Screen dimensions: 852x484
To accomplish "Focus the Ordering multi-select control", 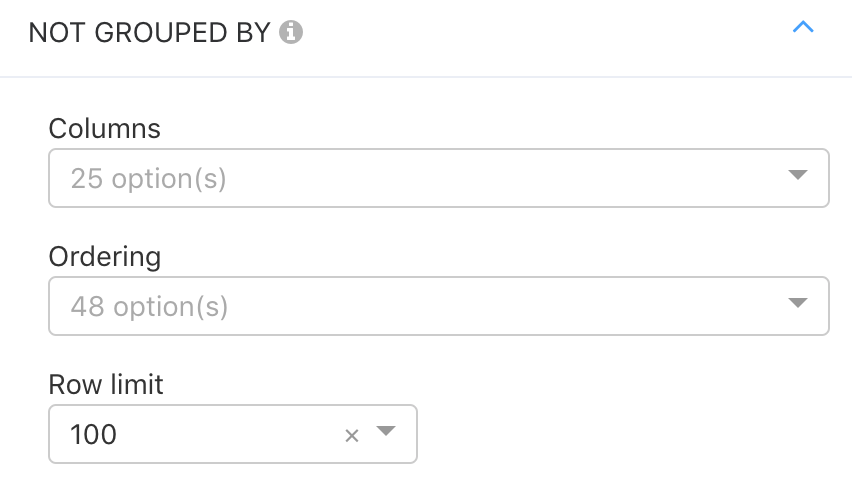I will point(438,306).
